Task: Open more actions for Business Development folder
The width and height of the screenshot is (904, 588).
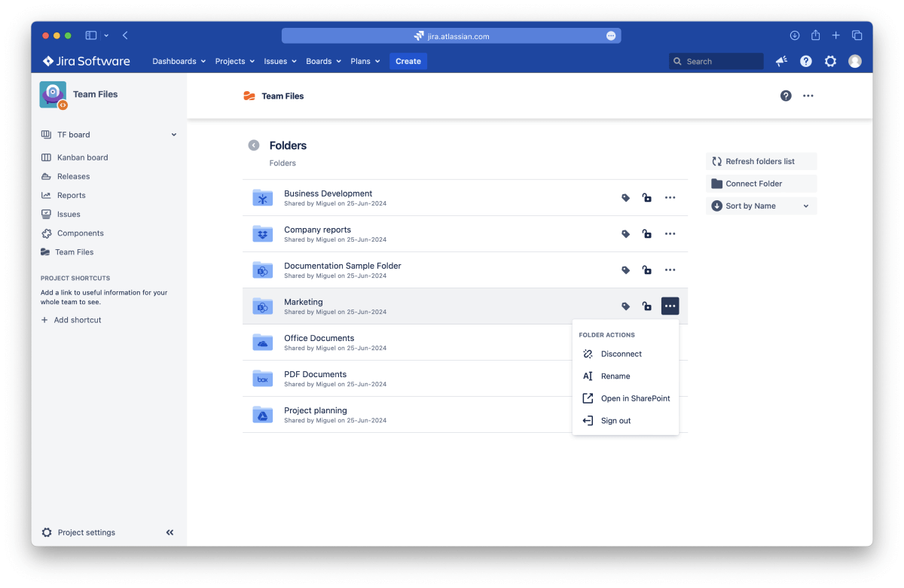Action: point(670,198)
